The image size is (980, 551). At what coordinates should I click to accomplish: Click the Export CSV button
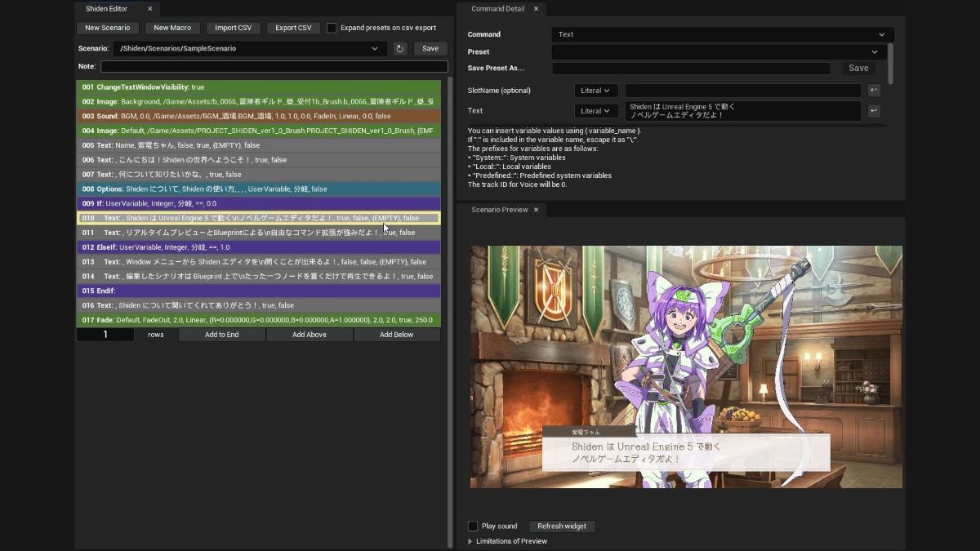(293, 28)
